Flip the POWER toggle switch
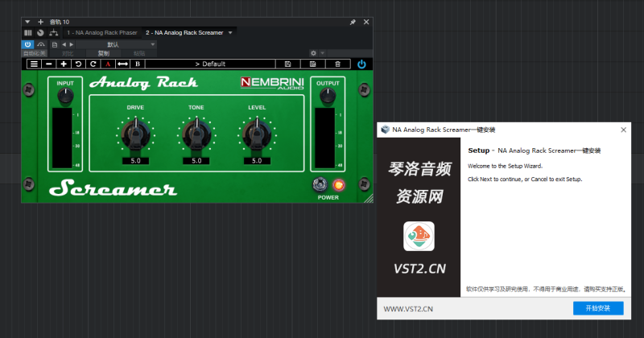The image size is (644, 338). pyautogui.click(x=320, y=184)
